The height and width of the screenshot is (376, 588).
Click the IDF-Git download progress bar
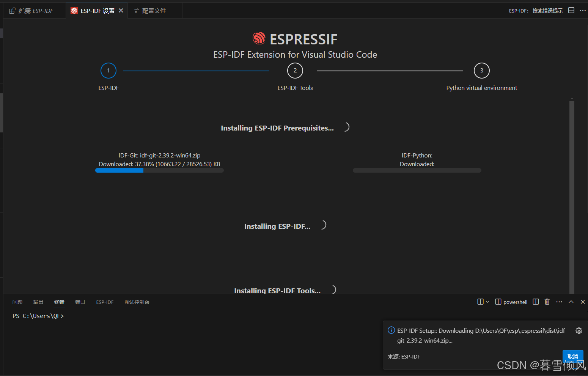159,170
